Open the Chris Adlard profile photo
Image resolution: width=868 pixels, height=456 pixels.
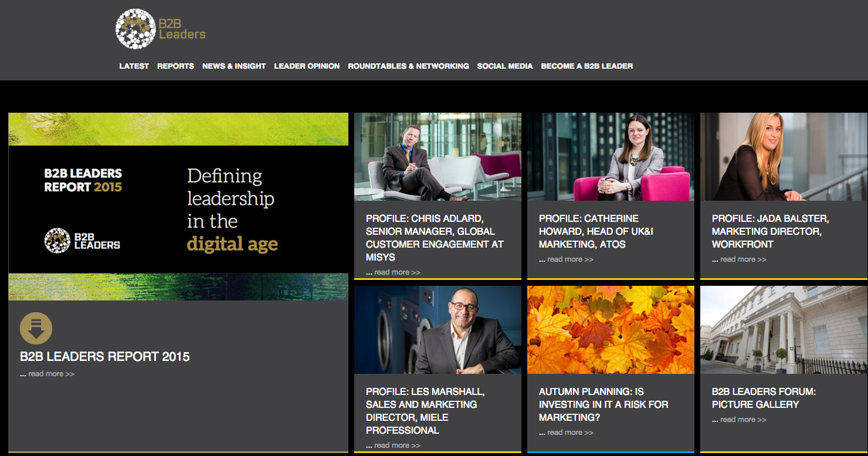point(438,157)
